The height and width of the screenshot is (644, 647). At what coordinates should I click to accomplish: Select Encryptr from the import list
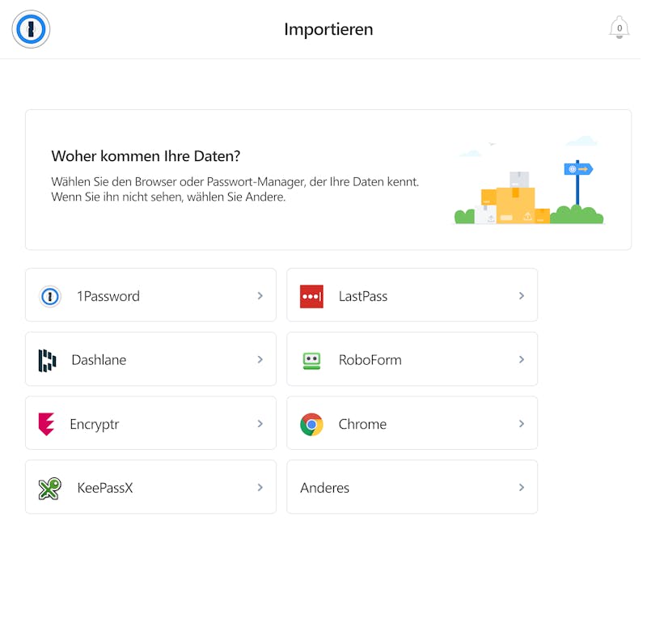click(x=150, y=423)
